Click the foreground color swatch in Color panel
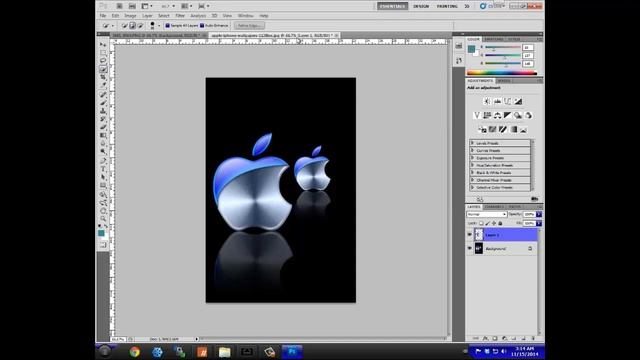 pos(471,49)
